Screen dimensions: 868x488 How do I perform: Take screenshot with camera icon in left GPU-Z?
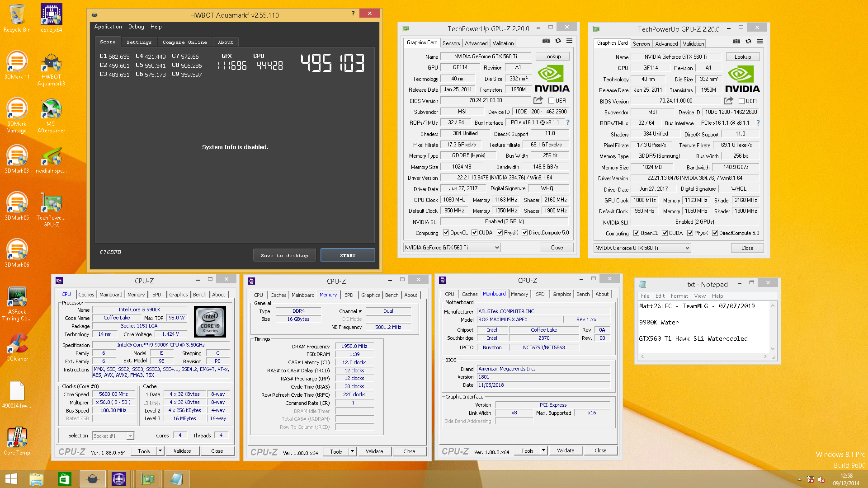tap(546, 41)
